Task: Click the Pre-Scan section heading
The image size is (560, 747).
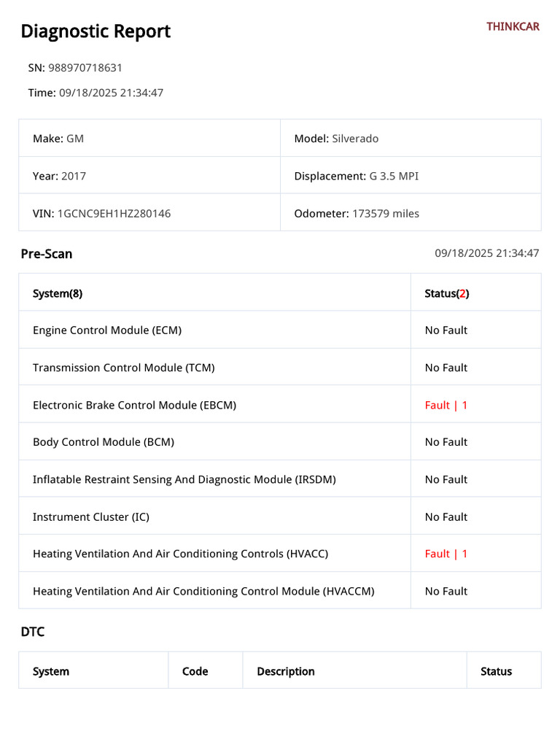Action: pos(47,254)
